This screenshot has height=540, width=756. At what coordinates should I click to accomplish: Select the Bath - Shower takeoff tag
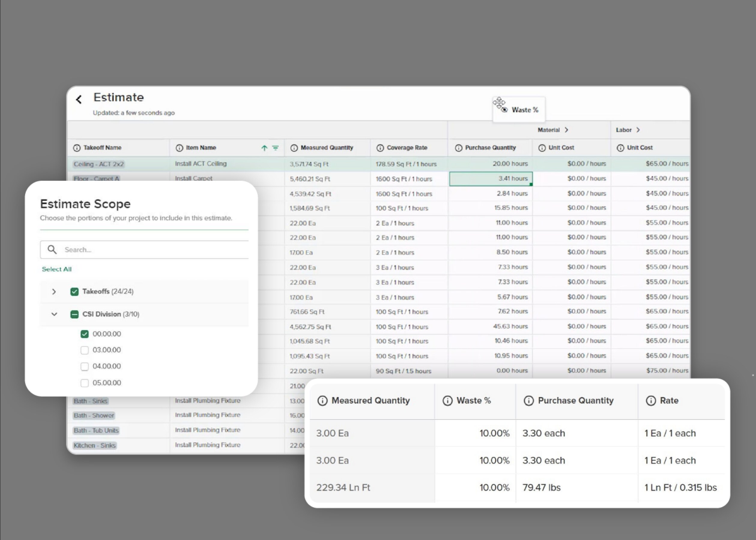[x=94, y=415]
